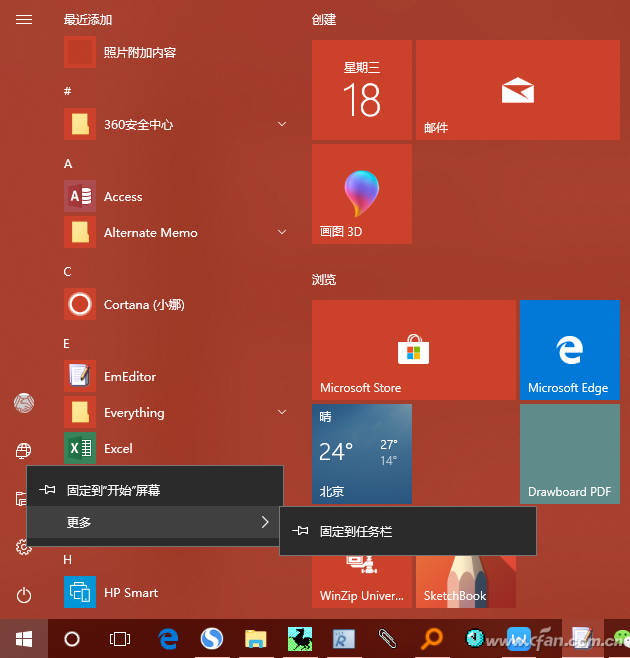Open the documents icon in Start sidebar
Screen dimensions: 630x658
[21, 499]
